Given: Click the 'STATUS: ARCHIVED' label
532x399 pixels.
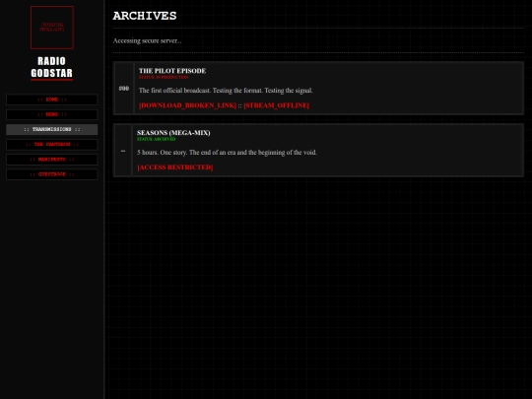Looking at the screenshot, I should pyautogui.click(x=157, y=139).
